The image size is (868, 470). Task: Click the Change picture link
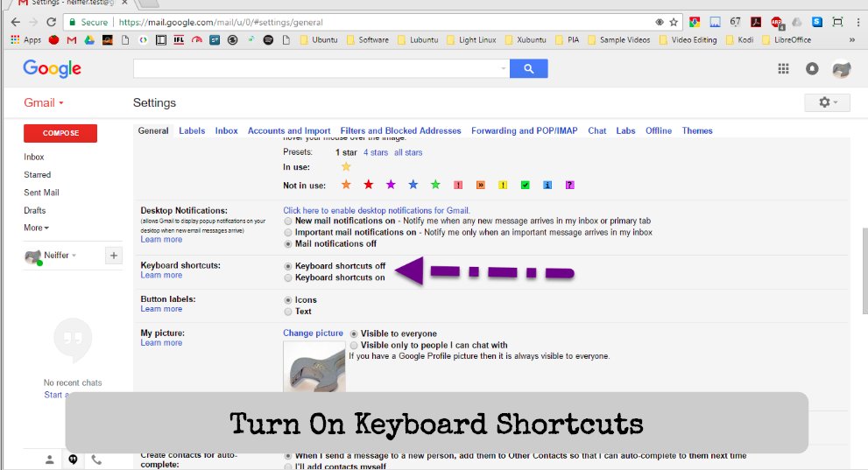(x=313, y=333)
